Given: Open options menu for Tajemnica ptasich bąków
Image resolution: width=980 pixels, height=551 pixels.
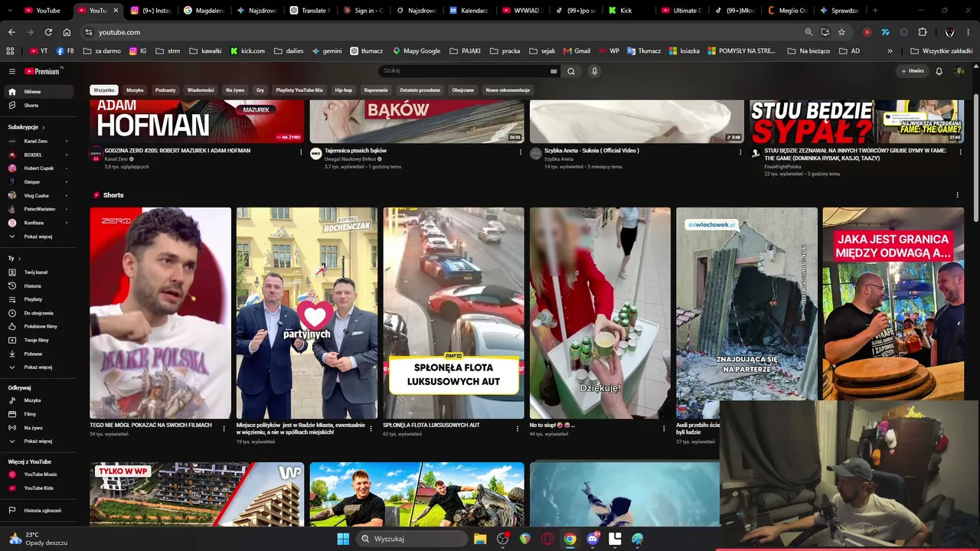Looking at the screenshot, I should (521, 152).
